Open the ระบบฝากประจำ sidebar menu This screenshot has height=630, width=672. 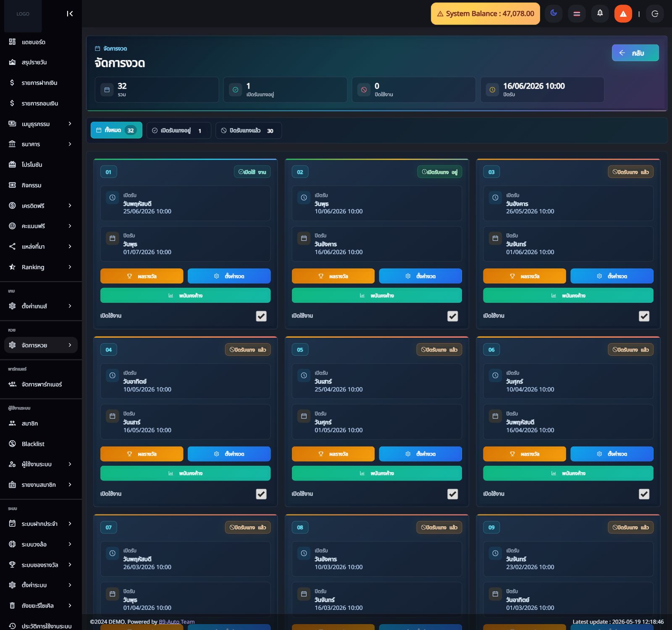[x=41, y=524]
